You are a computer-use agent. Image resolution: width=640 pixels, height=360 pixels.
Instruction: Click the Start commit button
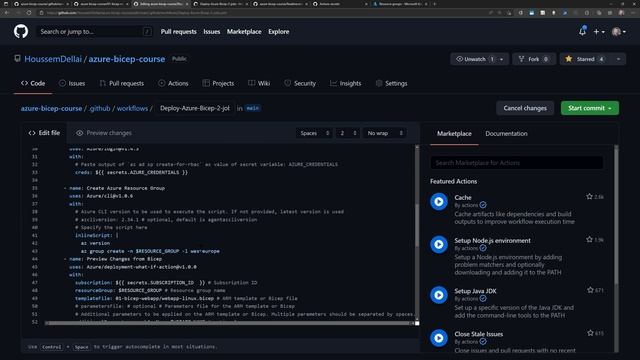tap(590, 108)
